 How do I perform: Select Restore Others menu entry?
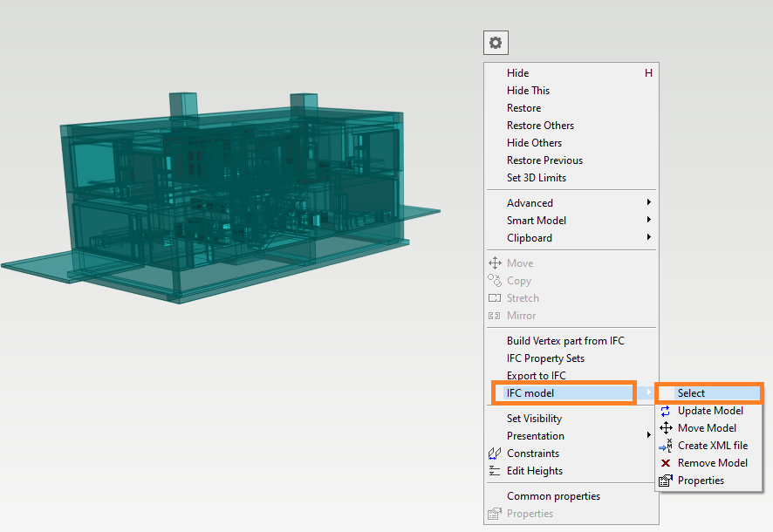click(x=540, y=126)
